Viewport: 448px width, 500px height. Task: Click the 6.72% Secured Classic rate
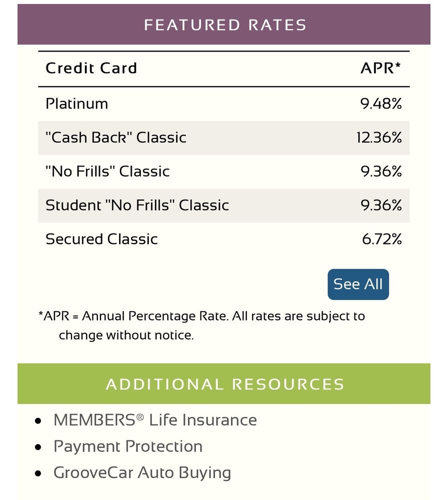point(382,239)
